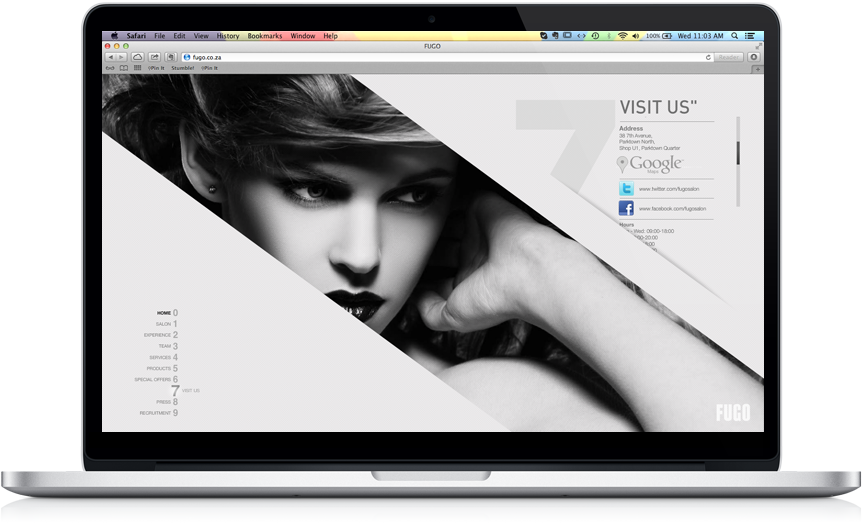Click the toolbar button left of the address bar
The width and height of the screenshot is (863, 525).
[x=172, y=57]
